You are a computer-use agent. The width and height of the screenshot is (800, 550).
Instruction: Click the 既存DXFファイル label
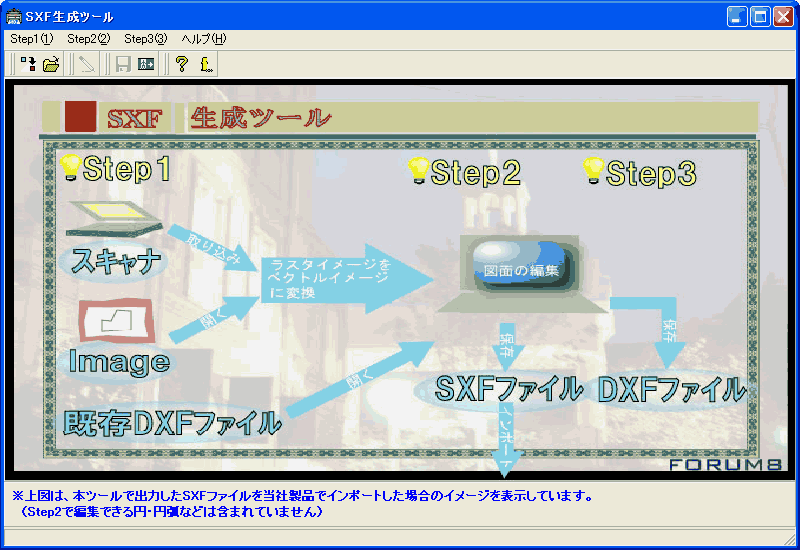[x=172, y=423]
